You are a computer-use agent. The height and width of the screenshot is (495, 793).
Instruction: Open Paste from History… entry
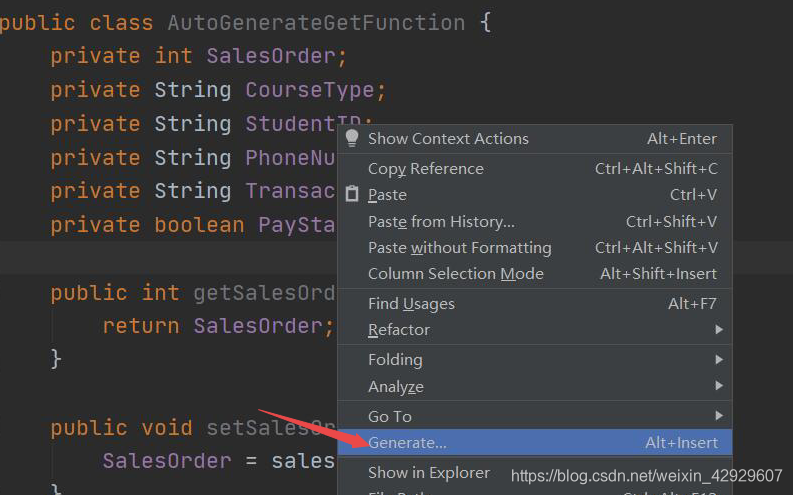[535, 221]
